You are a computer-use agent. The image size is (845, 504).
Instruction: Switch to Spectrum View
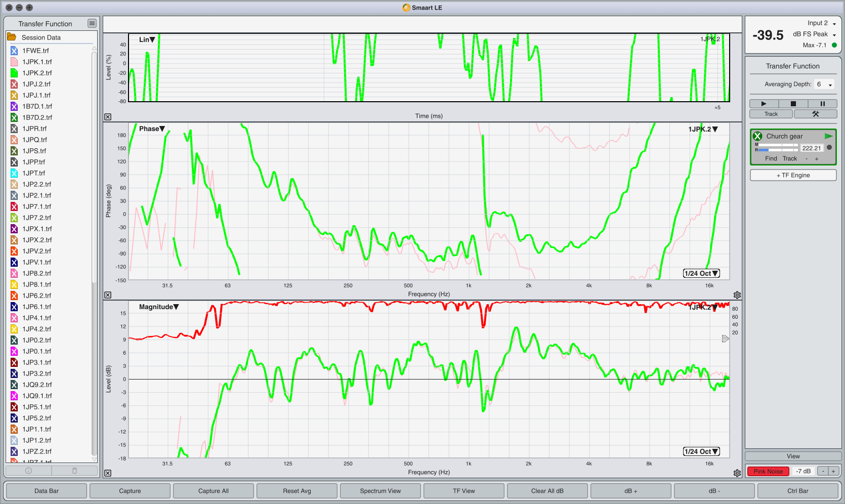click(381, 491)
